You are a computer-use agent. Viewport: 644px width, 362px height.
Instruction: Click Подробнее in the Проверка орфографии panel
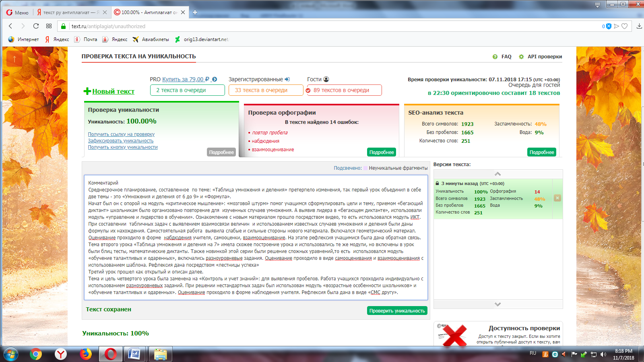coord(382,152)
